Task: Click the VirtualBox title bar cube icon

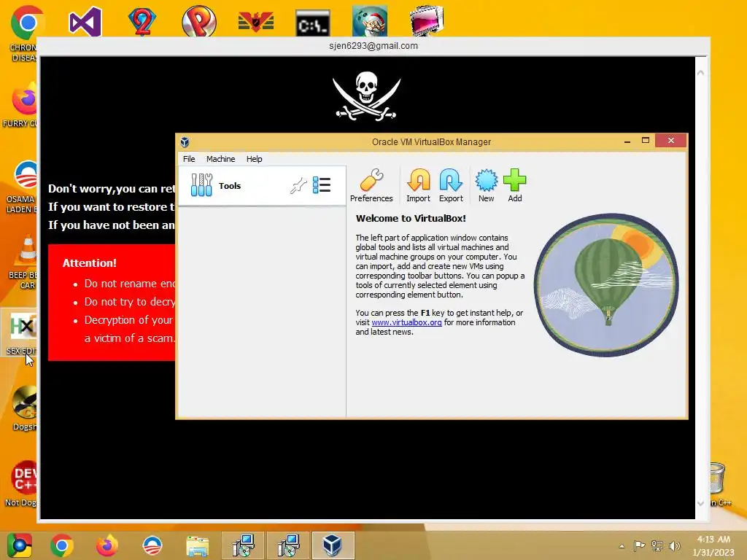Action: point(185,142)
